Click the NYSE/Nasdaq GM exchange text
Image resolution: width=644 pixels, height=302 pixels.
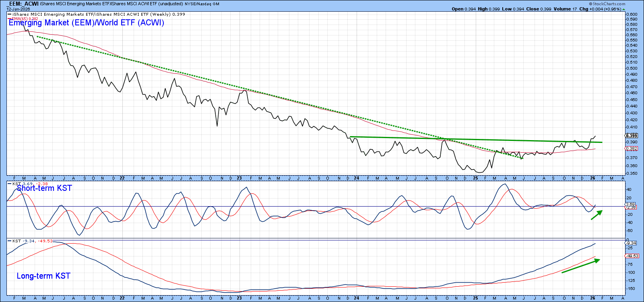click(202, 4)
